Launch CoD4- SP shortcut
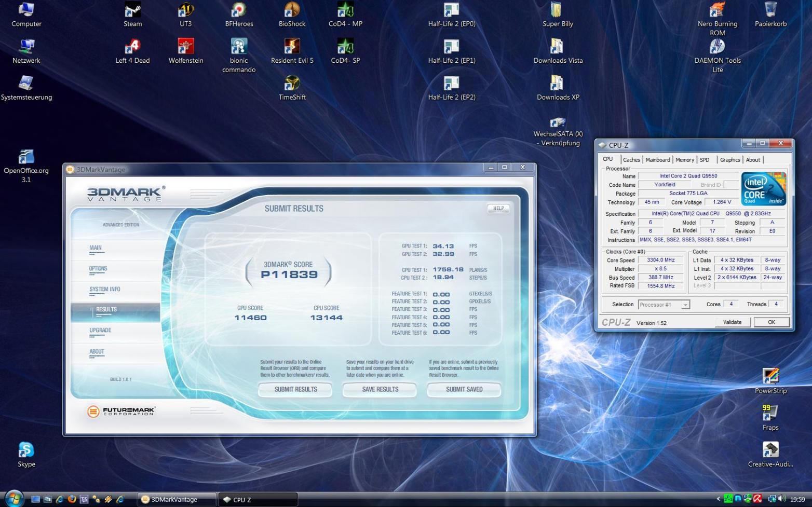Image resolution: width=812 pixels, height=507 pixels. click(346, 51)
